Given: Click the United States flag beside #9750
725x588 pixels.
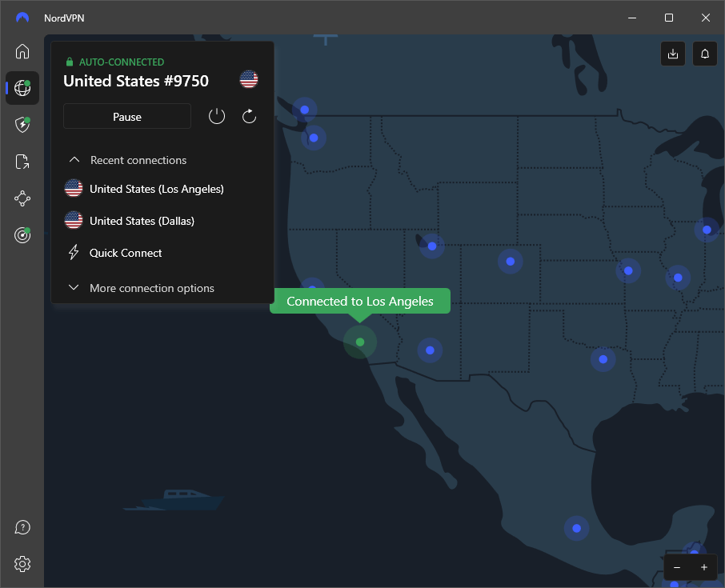Looking at the screenshot, I should coord(249,79).
